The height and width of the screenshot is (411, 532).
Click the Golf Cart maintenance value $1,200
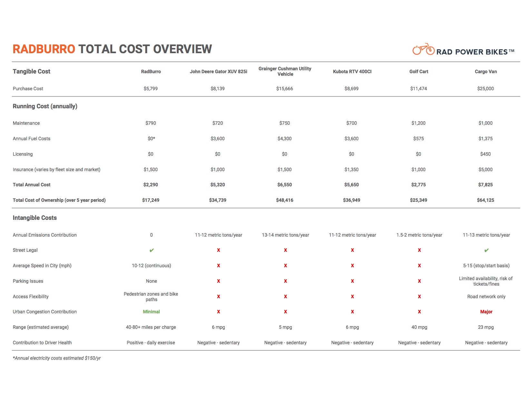click(x=419, y=123)
